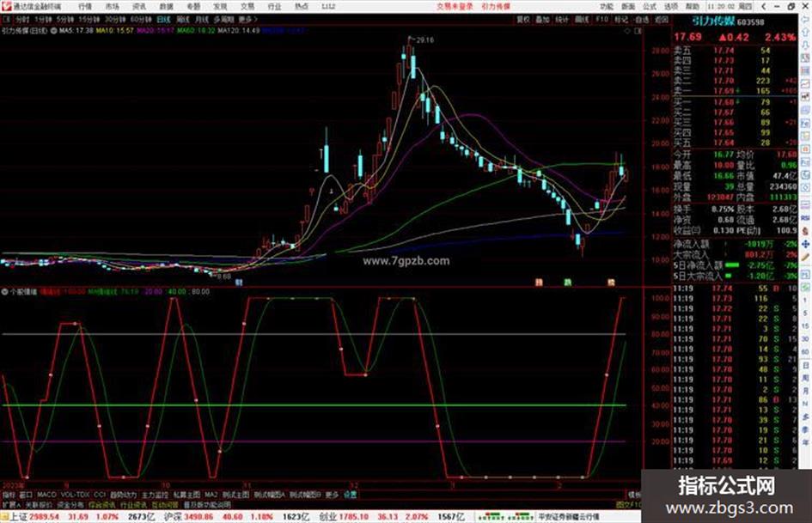Click the 29.16 peak price label on chart

coord(424,40)
